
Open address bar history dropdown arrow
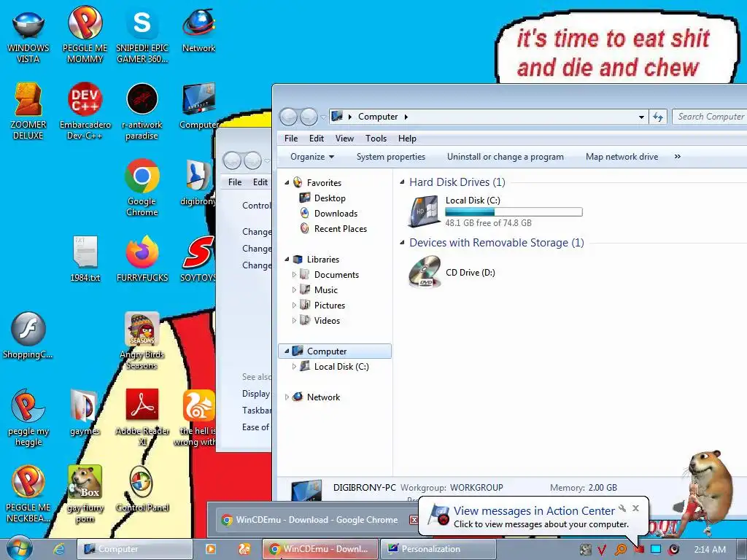point(641,117)
